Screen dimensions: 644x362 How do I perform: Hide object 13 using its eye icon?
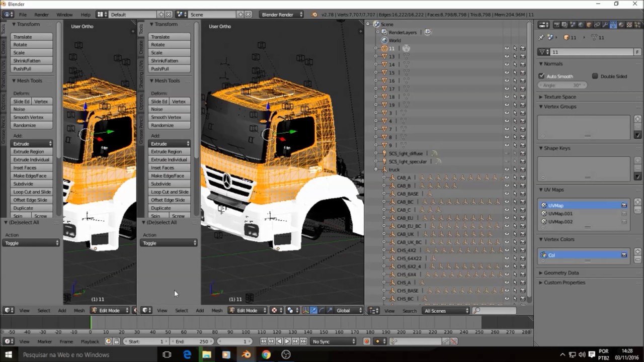coord(507,56)
